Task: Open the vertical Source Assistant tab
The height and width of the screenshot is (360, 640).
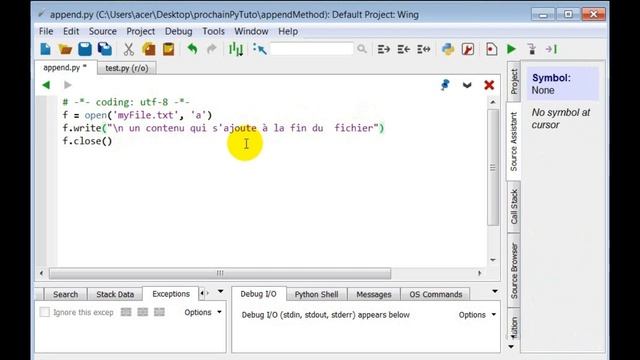Action: pyautogui.click(x=514, y=141)
